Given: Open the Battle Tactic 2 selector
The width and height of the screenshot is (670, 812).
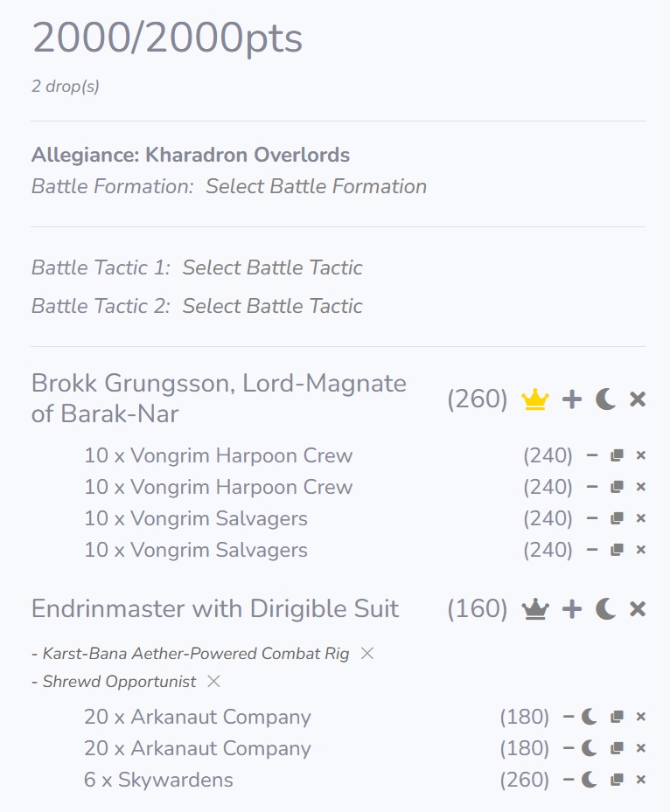Looking at the screenshot, I should (x=272, y=306).
